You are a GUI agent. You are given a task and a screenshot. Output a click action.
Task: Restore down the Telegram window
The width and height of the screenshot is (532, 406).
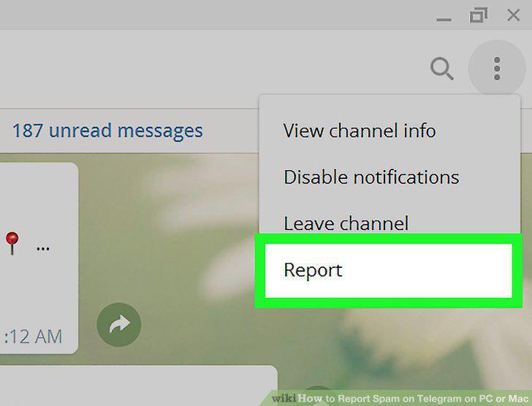[x=479, y=15]
